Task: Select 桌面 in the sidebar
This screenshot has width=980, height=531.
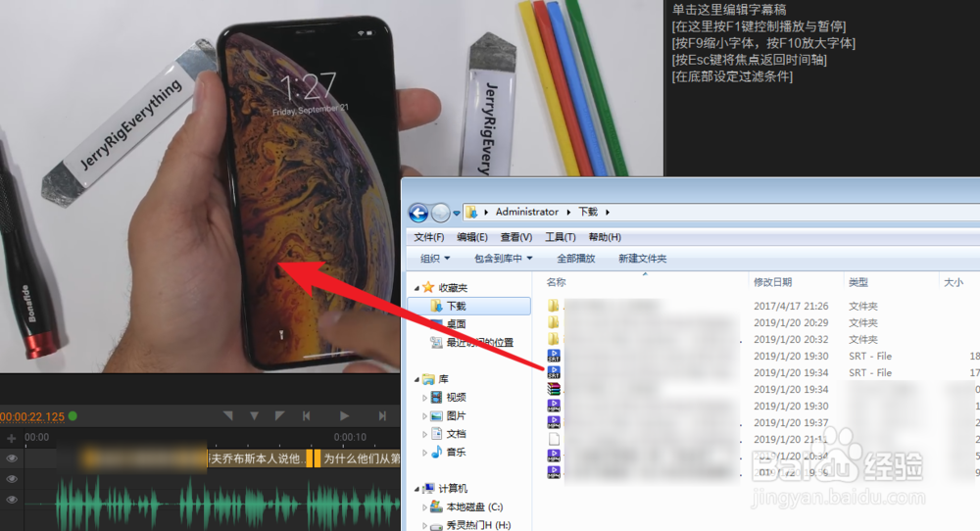Action: point(457,323)
